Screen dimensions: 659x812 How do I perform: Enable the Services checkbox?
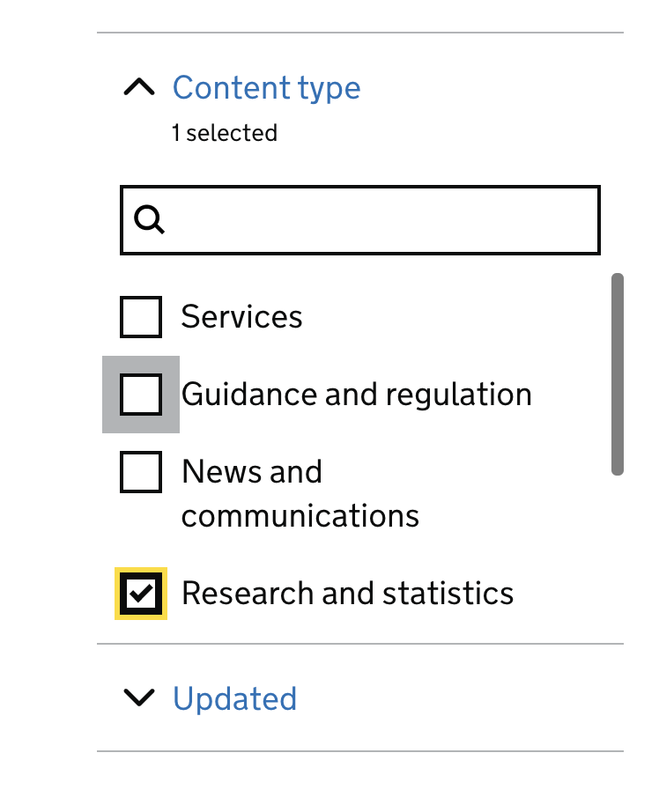[x=140, y=317]
